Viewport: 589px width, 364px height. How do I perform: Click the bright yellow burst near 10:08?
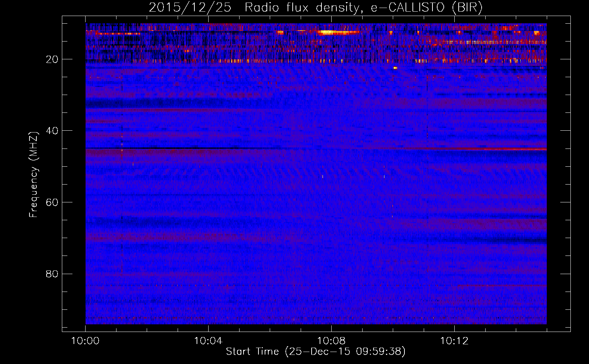(x=338, y=32)
